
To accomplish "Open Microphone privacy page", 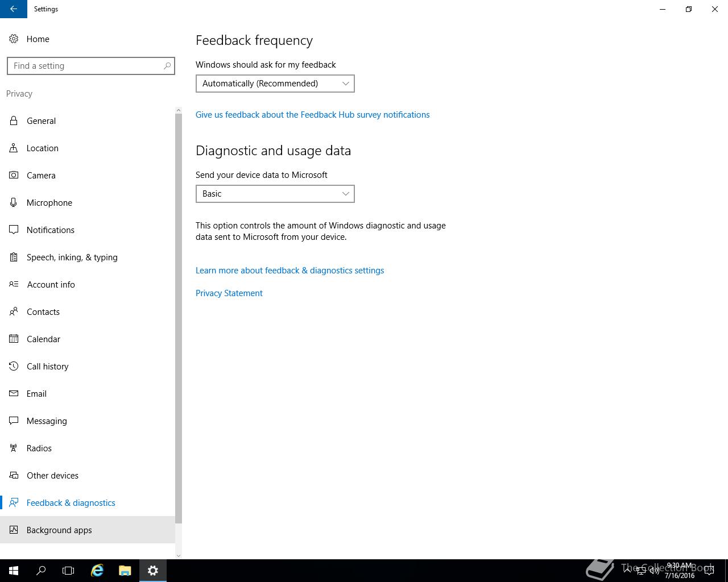I will point(88,203).
